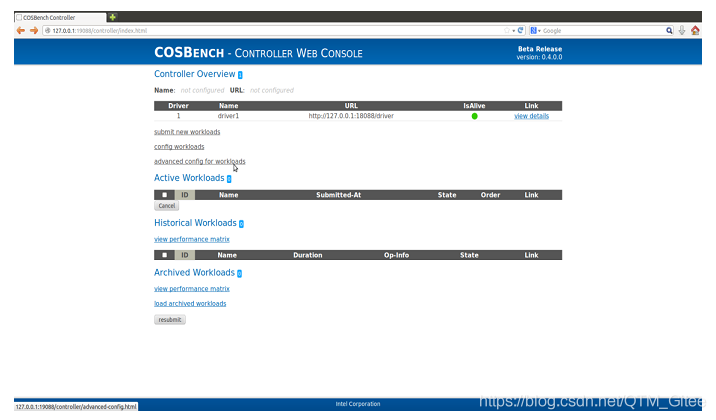Click the driver URL http://127.0.0.1:18088/driver
Screen dimensions: 716x420
[351, 116]
